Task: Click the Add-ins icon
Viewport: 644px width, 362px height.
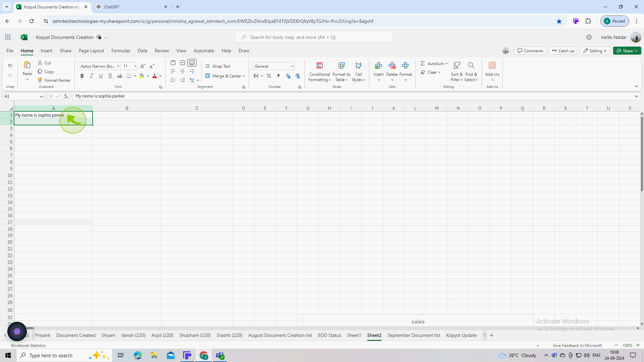Action: 492,65
